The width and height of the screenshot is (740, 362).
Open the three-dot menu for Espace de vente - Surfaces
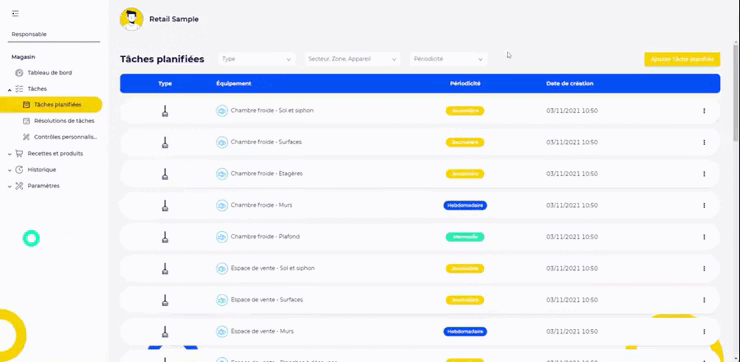pyautogui.click(x=704, y=300)
